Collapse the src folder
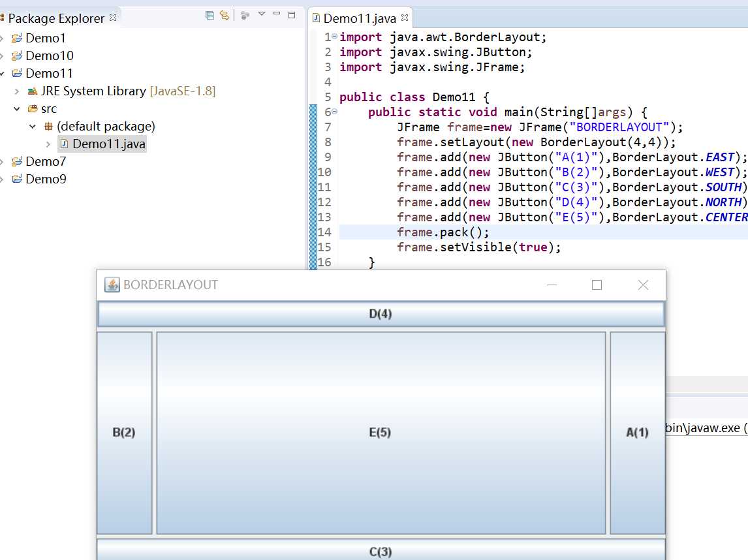Image resolution: width=748 pixels, height=560 pixels. [x=17, y=109]
